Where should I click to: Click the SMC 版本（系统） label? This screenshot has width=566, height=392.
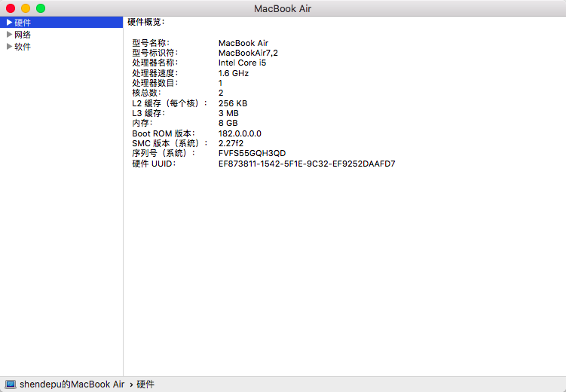pos(170,143)
